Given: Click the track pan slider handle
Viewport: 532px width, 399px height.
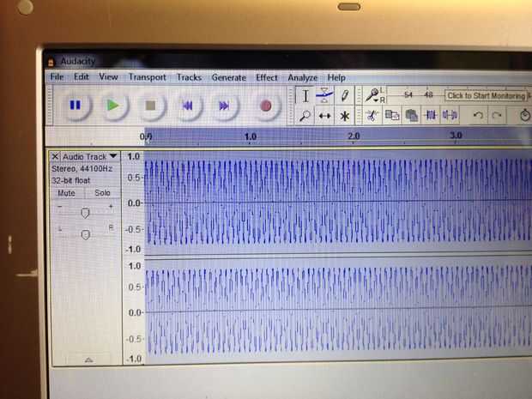Looking at the screenshot, I should pyautogui.click(x=86, y=234).
